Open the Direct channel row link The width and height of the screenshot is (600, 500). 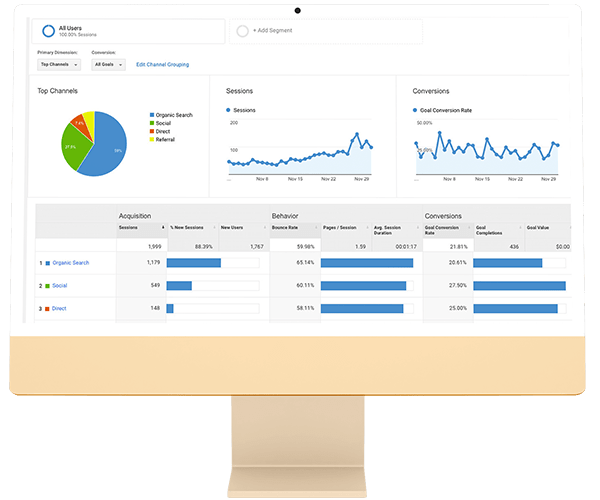click(x=58, y=309)
